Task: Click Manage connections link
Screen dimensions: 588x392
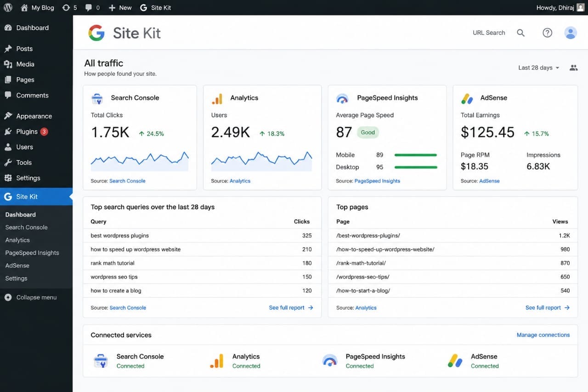Action: click(x=543, y=335)
